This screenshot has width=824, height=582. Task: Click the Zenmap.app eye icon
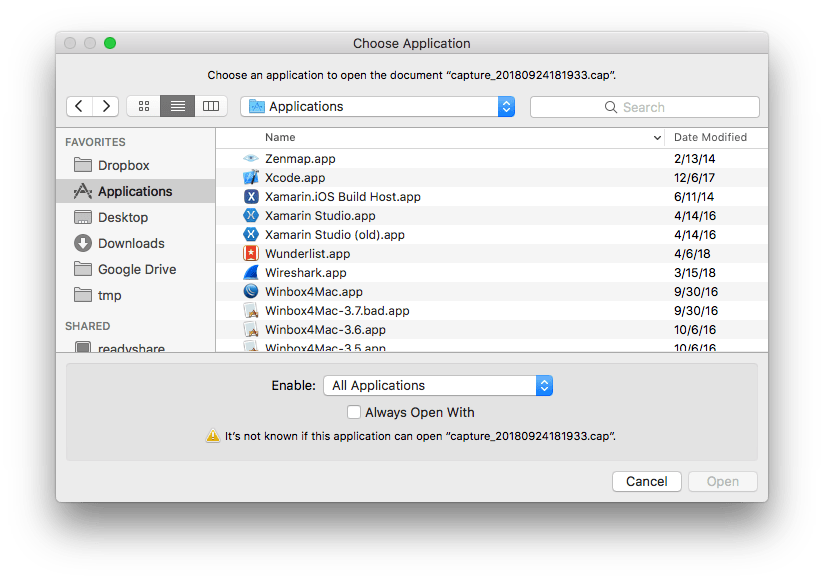pyautogui.click(x=251, y=159)
